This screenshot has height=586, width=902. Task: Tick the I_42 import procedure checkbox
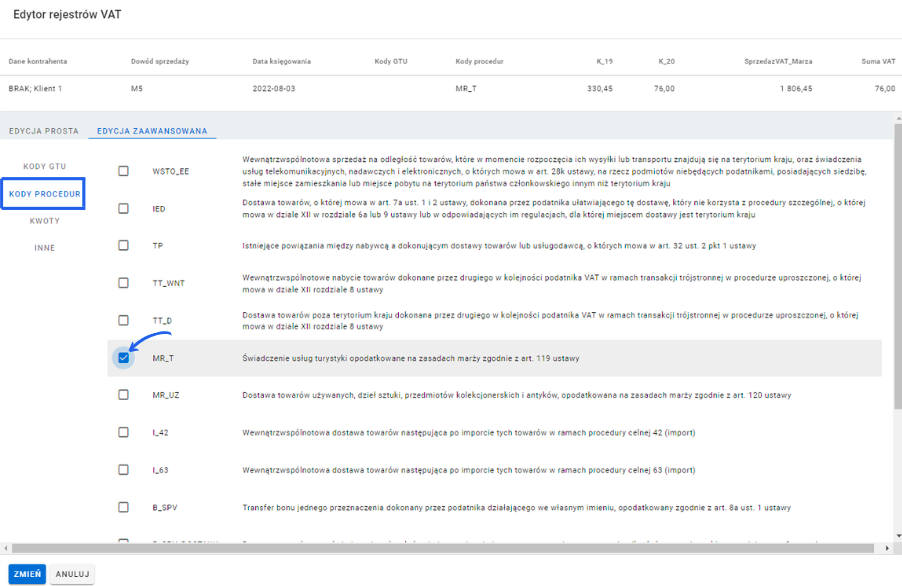(x=124, y=432)
